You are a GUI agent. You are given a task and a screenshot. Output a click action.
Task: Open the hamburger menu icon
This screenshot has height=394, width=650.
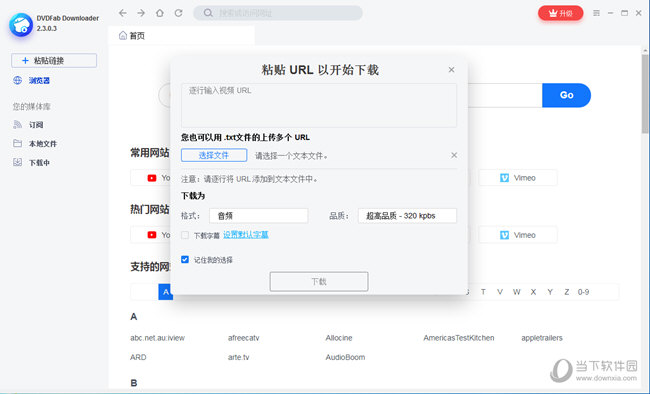(596, 13)
